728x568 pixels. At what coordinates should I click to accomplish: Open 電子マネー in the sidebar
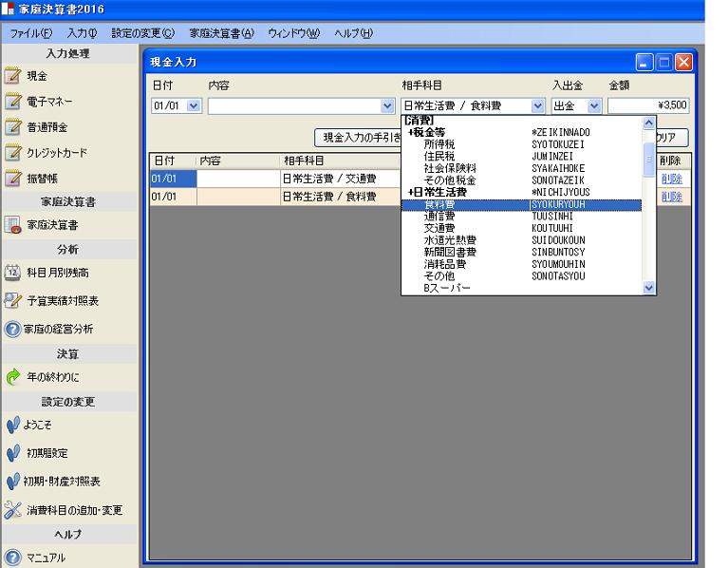click(x=13, y=101)
